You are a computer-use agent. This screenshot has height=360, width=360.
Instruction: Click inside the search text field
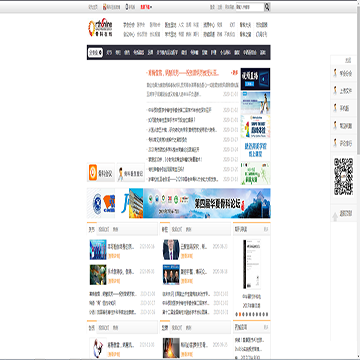coord(250,7)
